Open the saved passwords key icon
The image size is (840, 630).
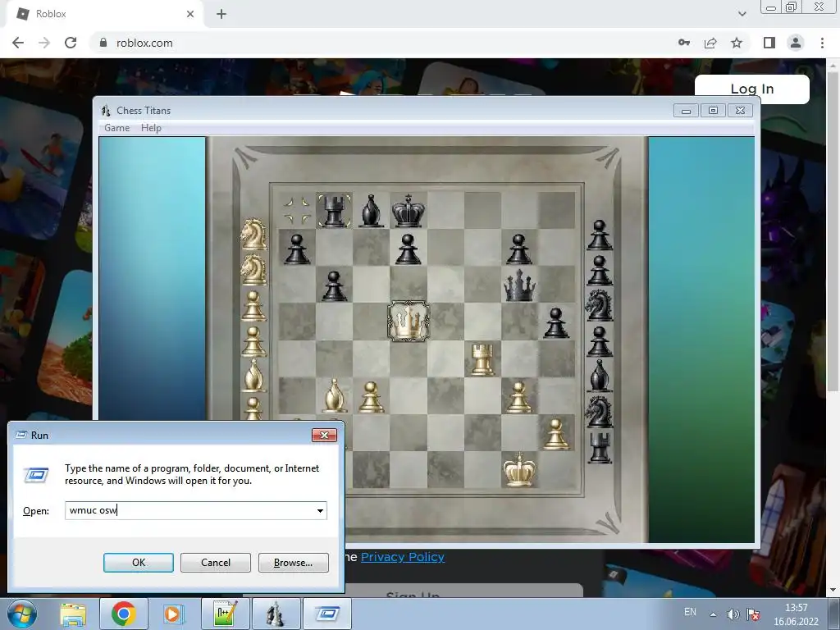684,43
